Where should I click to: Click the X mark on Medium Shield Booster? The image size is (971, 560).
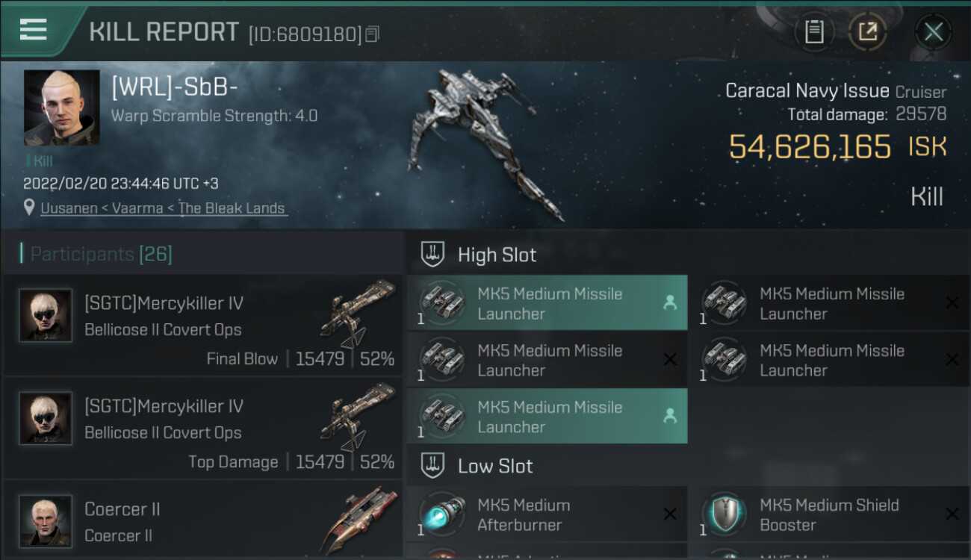(x=952, y=514)
